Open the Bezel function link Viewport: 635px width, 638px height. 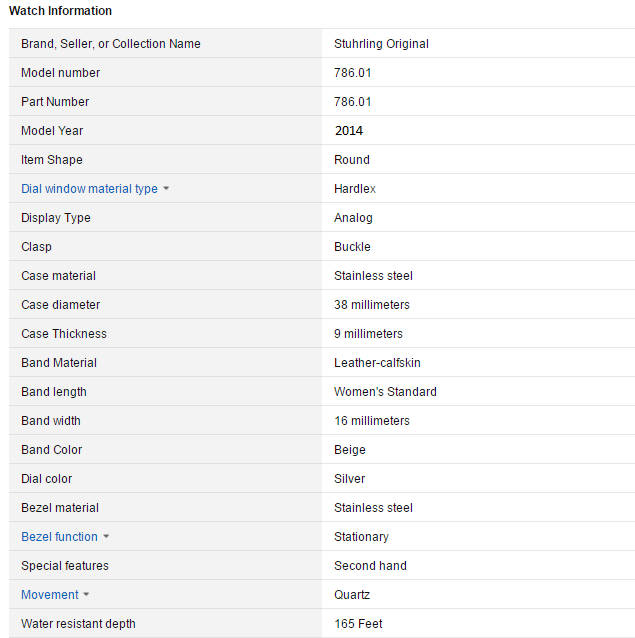59,537
